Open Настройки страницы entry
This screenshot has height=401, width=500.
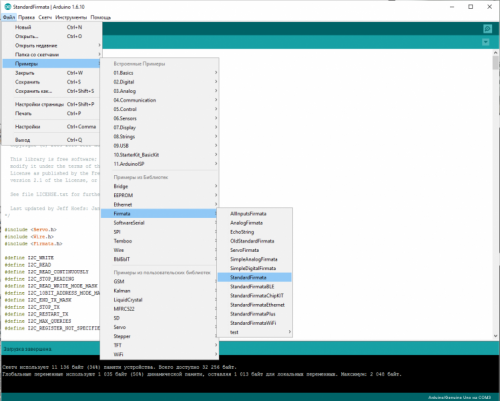coord(51,104)
